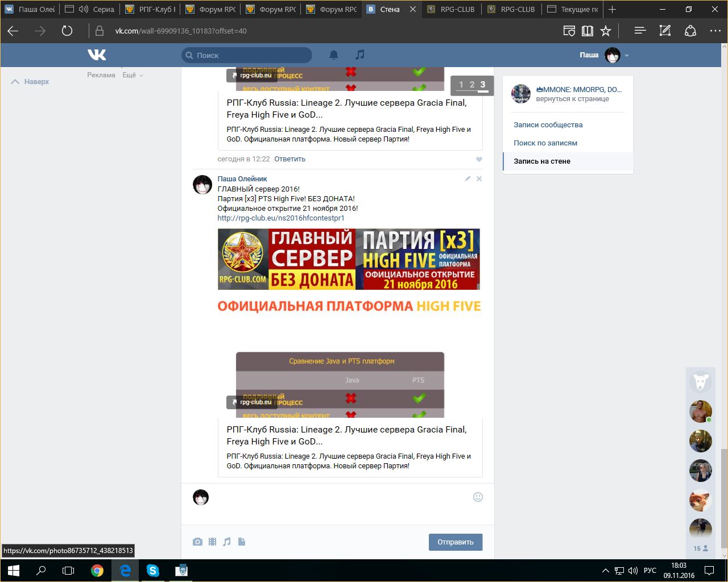Open the music player icon in VK header

tap(359, 55)
